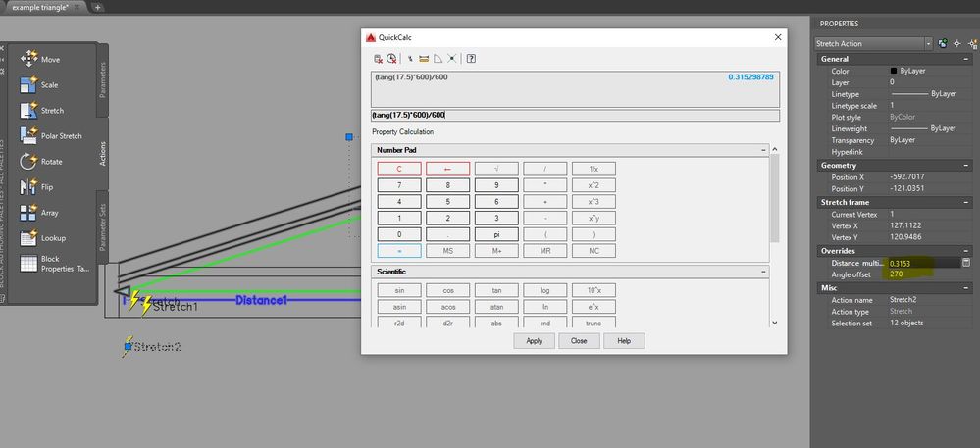Click the Properties Select Objects icon
Screen dimensions: 980x448
click(x=956, y=44)
